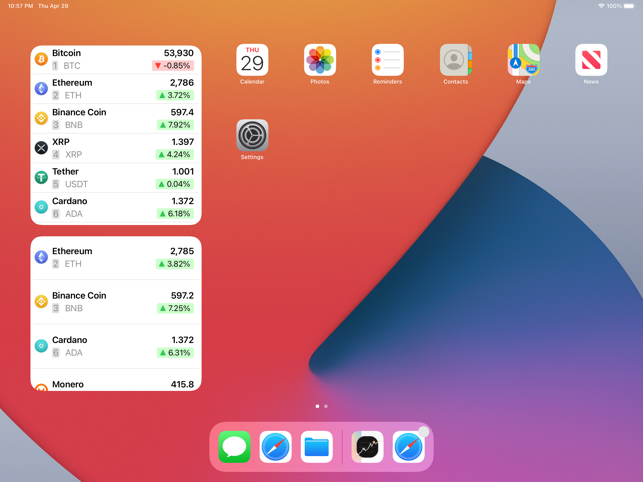Tap the Ethereum logo in bottom widget

pyautogui.click(x=41, y=257)
